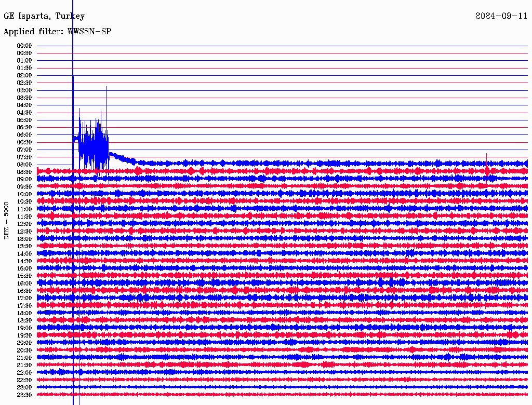
Task: Click the 19:30 time label
Action: pyautogui.click(x=24, y=336)
